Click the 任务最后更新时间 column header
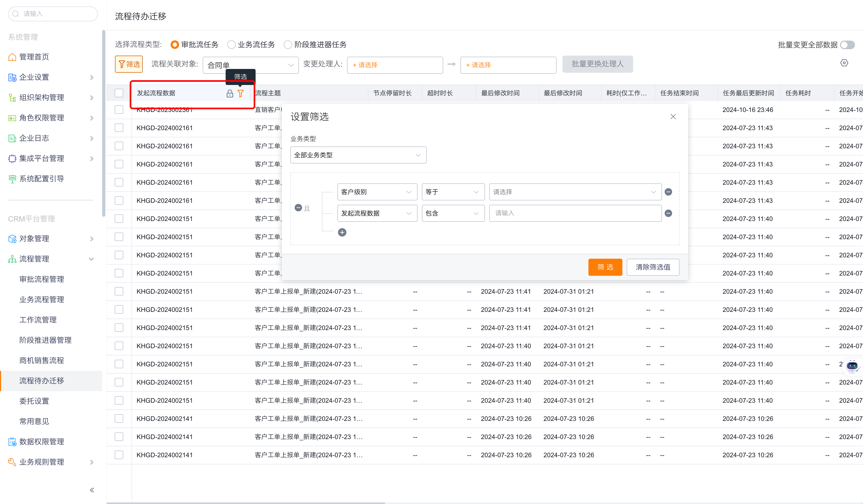This screenshot has height=504, width=863. (748, 93)
